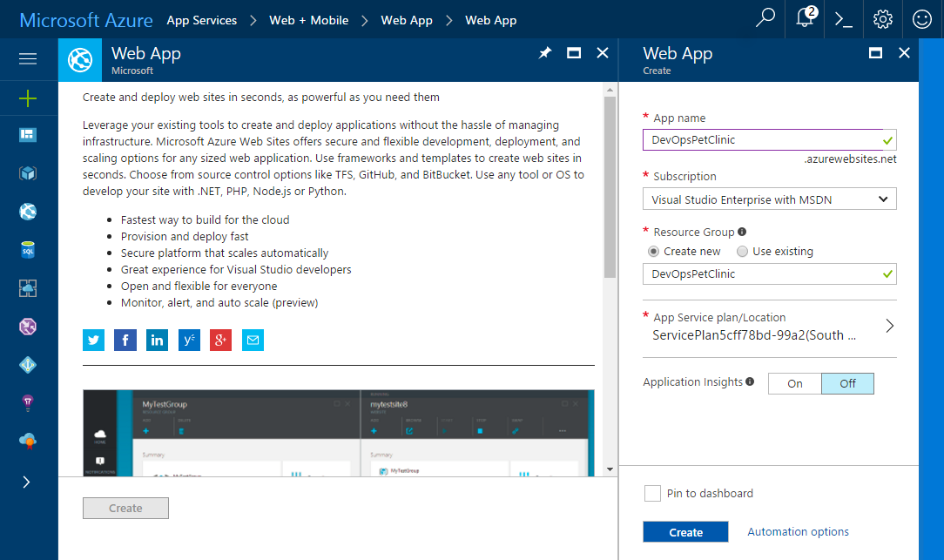Screen dimensions: 944x560
Task: Open the portal screenshot preview thumbnail
Action: pyautogui.click(x=339, y=433)
